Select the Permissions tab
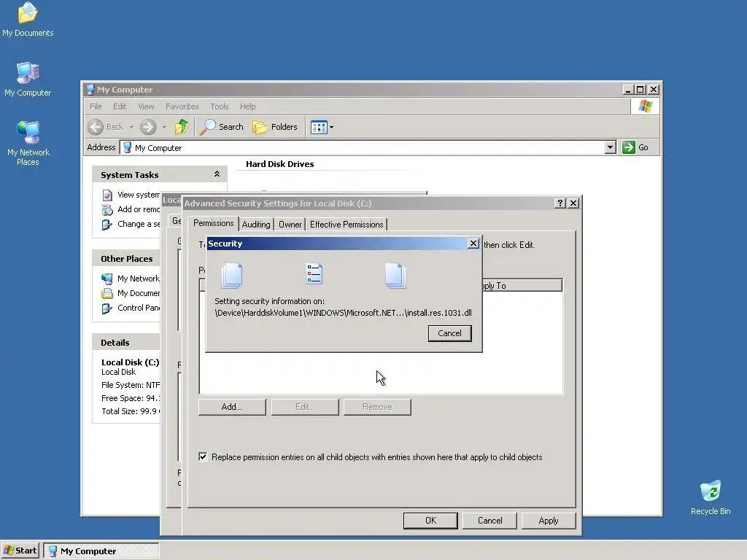 click(214, 223)
